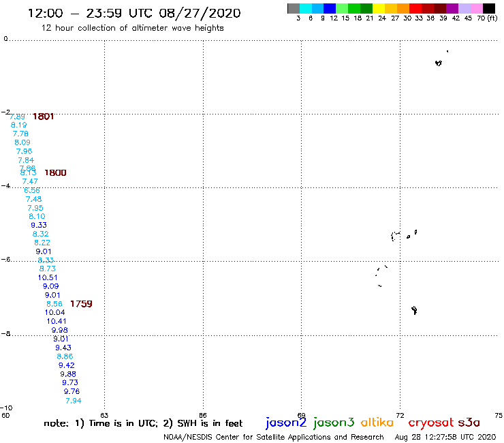Click the 63 longitude axis label
Screen dimensions: 504x443
(104, 415)
